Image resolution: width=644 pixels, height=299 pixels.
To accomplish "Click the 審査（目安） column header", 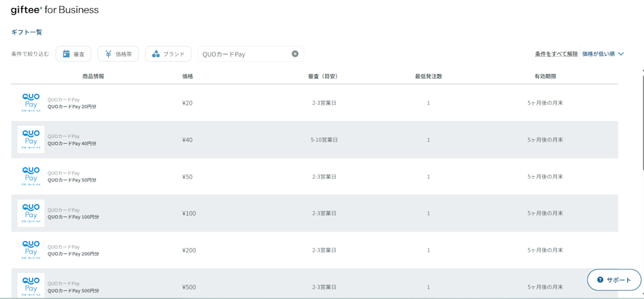I will pos(323,76).
